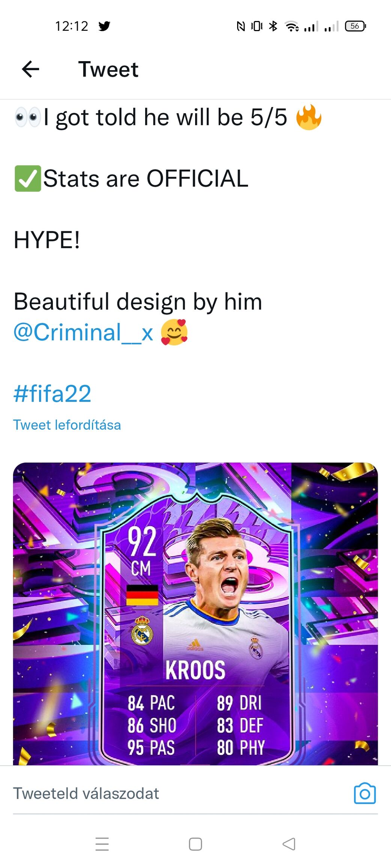This screenshot has height=868, width=391.
Task: Tap the battery indicator in status bar
Action: click(x=355, y=26)
